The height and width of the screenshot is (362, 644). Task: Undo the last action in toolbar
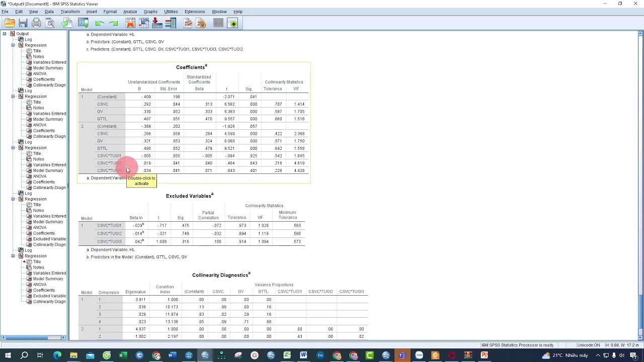100,23
